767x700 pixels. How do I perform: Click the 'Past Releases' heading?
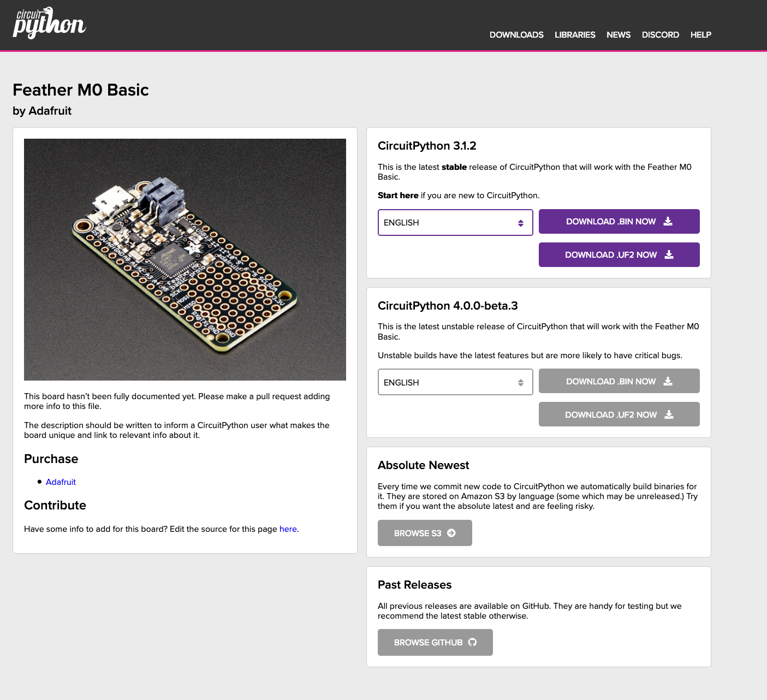coord(415,585)
